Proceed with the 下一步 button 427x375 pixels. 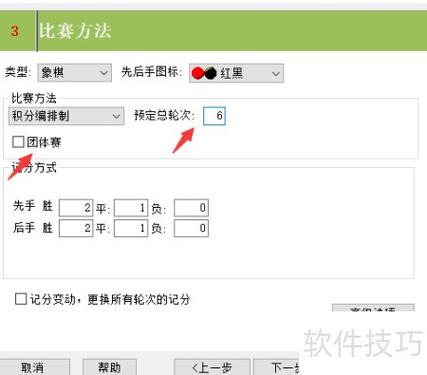coord(276,367)
